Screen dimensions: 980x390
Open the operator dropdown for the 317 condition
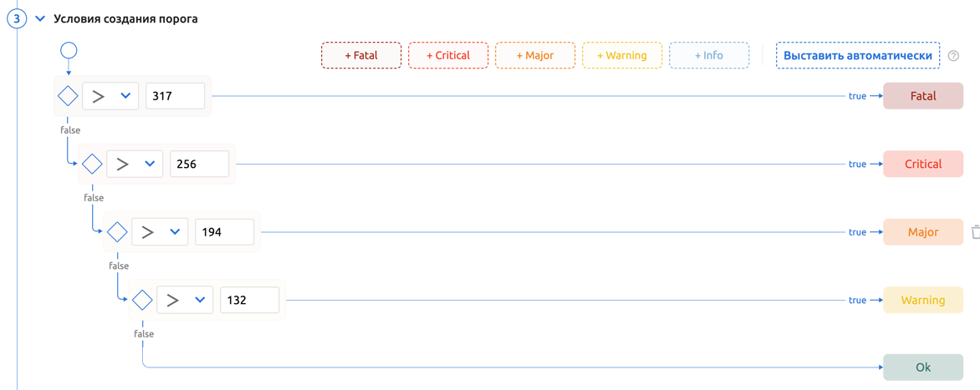pos(110,96)
